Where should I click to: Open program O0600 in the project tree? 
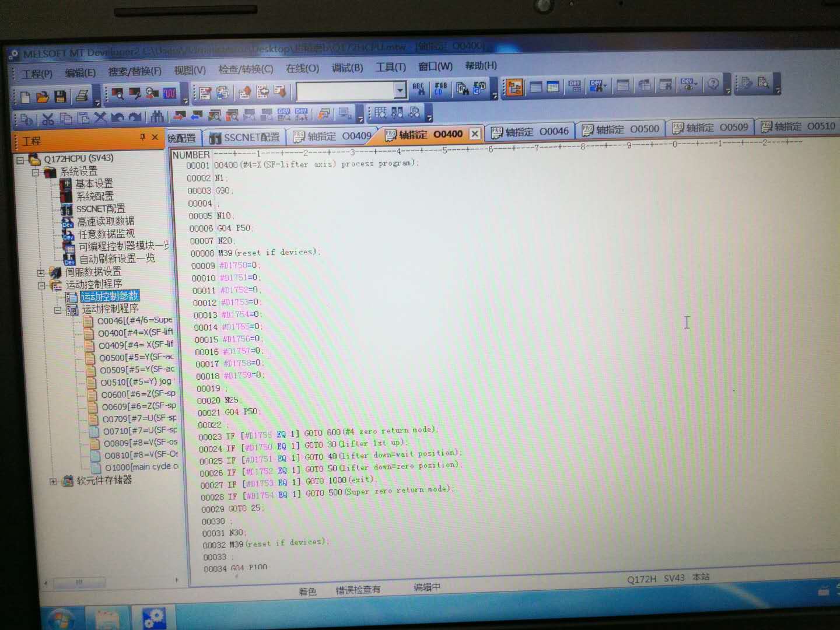[138, 394]
